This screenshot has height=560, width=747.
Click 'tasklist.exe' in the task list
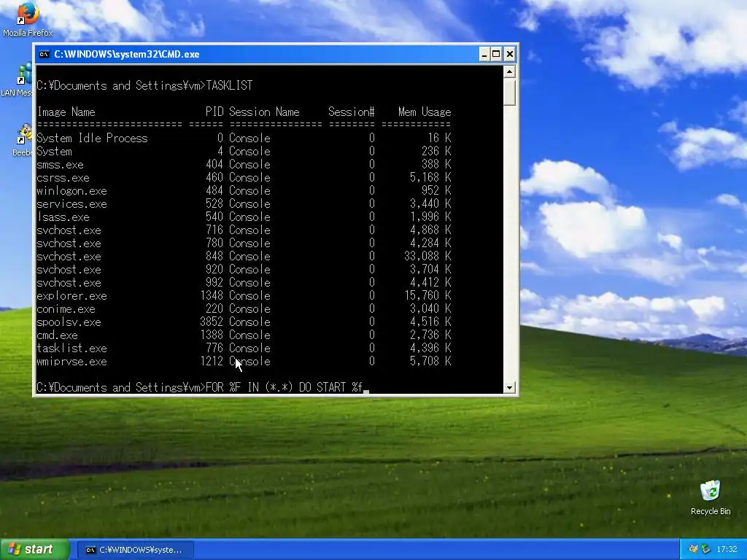click(72, 348)
